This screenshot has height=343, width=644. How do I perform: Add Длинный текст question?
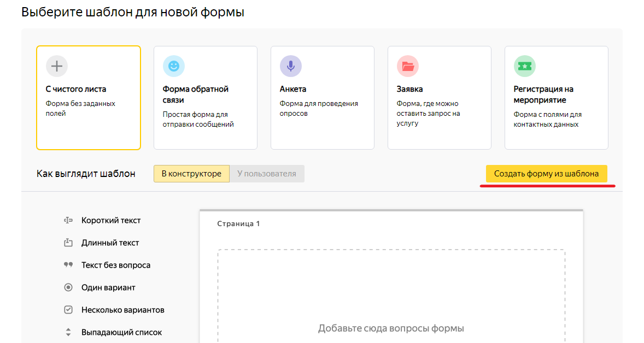pyautogui.click(x=110, y=243)
